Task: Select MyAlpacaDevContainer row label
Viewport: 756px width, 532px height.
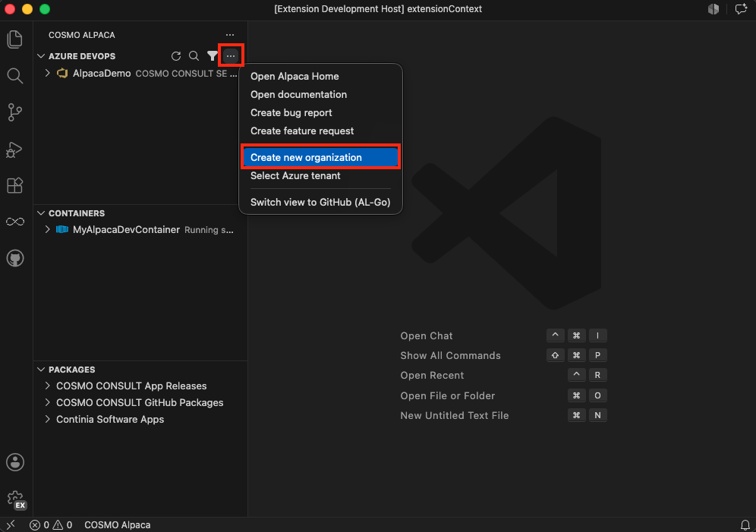Action: pos(126,230)
